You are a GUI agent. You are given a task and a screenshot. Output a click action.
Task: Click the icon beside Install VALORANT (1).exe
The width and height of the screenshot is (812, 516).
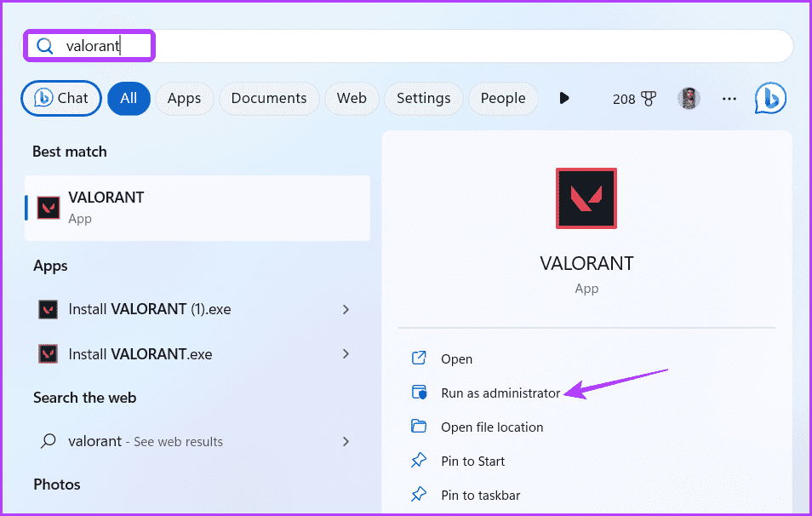click(x=49, y=309)
